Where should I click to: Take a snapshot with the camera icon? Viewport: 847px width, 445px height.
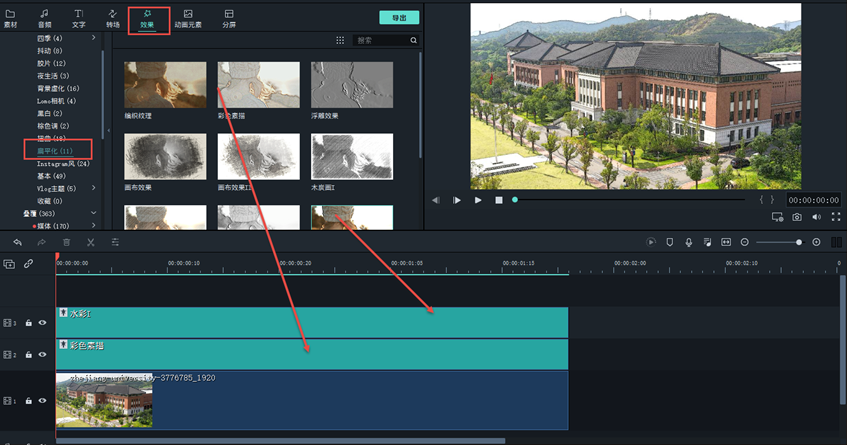click(x=797, y=217)
